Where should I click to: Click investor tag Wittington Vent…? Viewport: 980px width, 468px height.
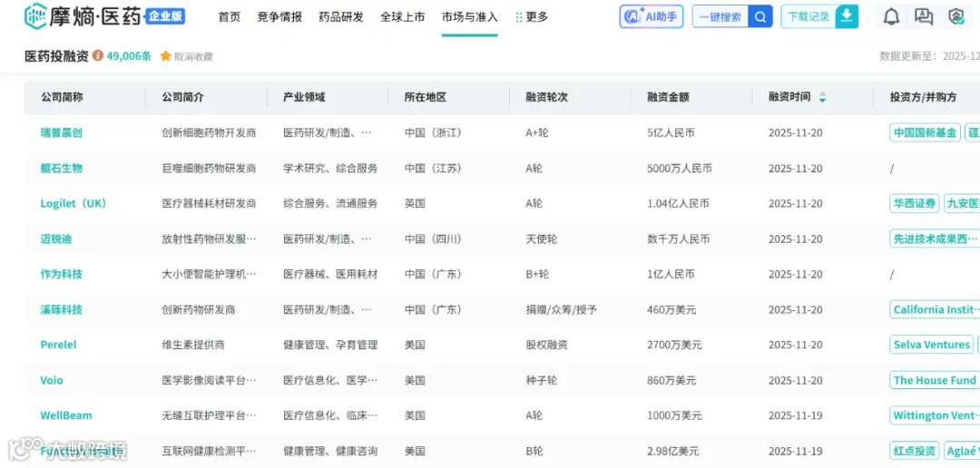coord(935,415)
